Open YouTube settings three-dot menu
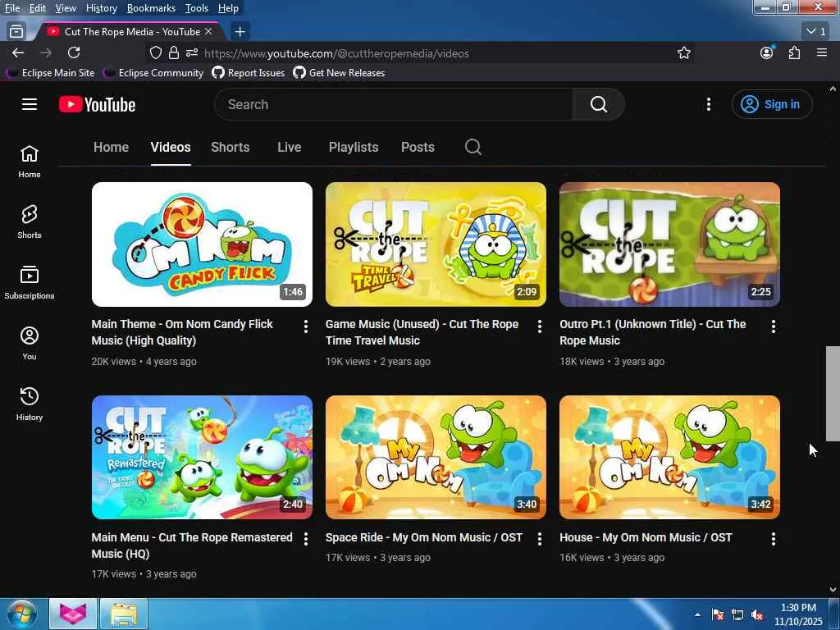The height and width of the screenshot is (630, 840). (708, 104)
